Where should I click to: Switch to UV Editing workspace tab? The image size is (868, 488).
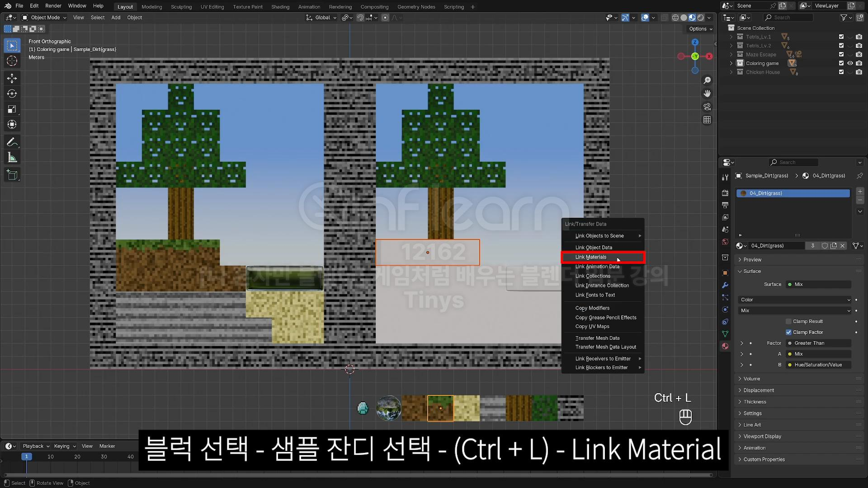(212, 7)
